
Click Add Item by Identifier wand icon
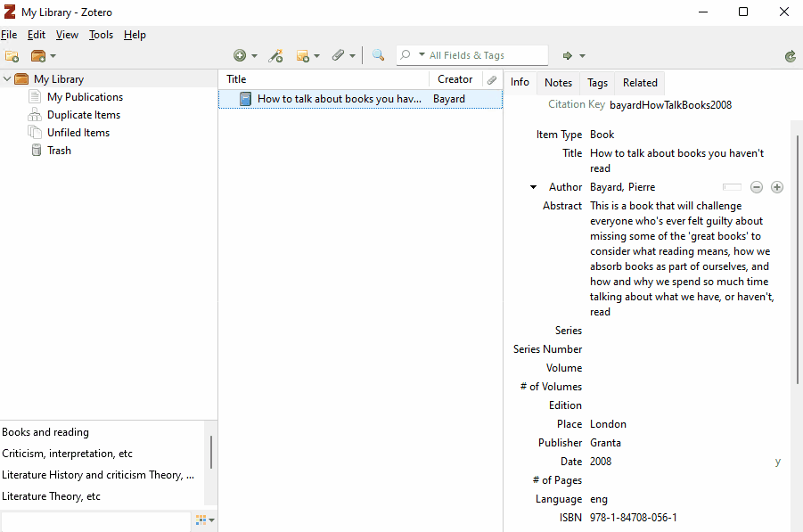(275, 55)
